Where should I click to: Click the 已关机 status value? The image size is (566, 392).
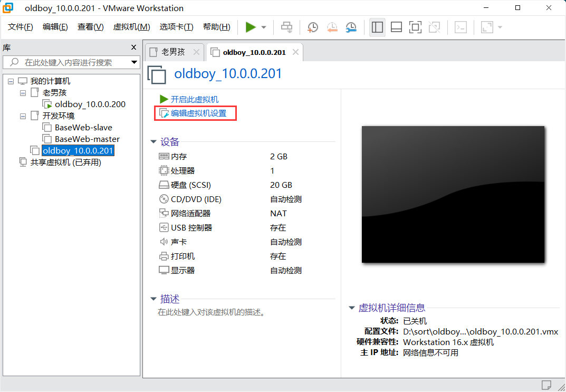415,321
